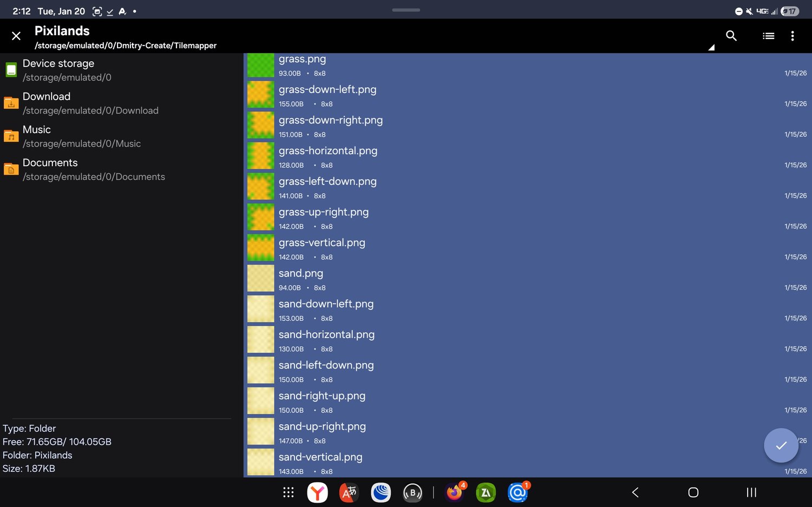Select file grass-up-right.png
The height and width of the screenshot is (507, 812).
pos(528,218)
